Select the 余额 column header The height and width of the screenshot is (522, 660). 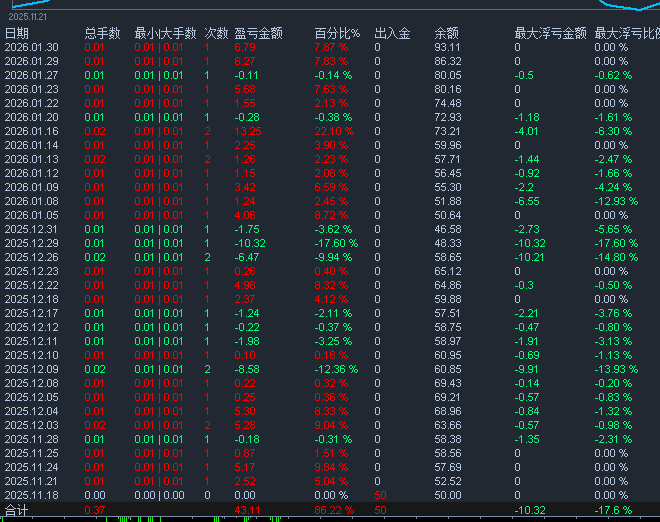(447, 33)
